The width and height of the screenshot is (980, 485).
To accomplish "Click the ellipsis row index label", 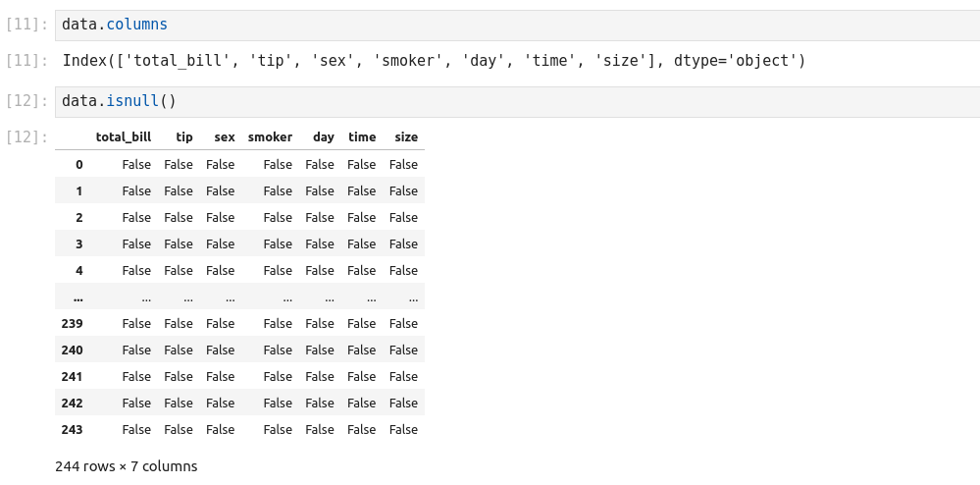I will point(77,297).
